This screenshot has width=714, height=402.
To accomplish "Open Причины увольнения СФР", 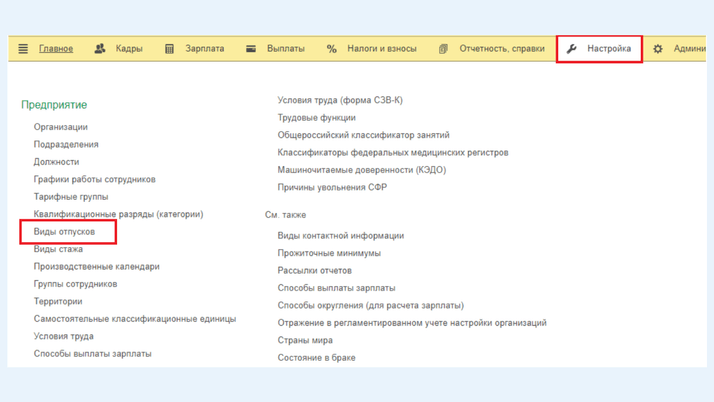I will coord(332,187).
